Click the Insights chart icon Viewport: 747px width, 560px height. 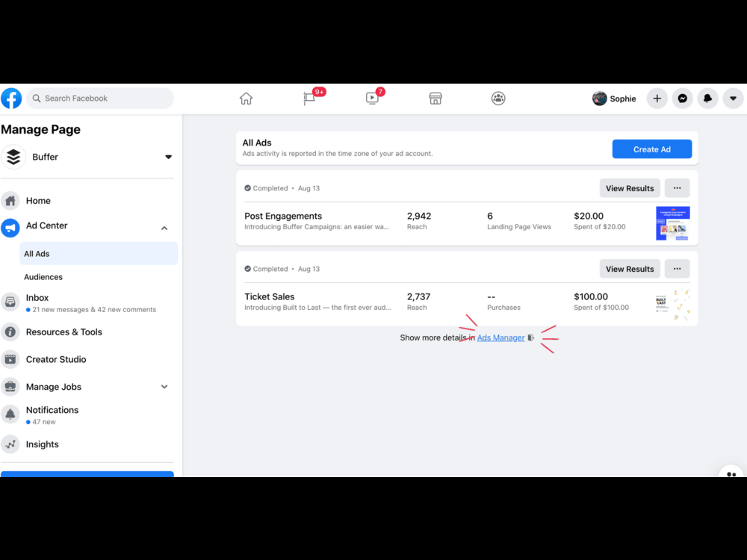(x=10, y=444)
